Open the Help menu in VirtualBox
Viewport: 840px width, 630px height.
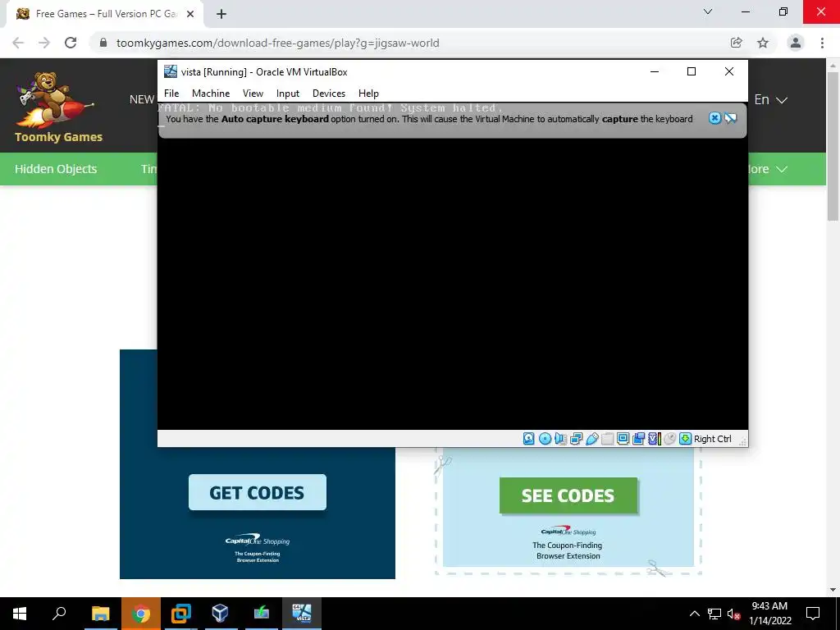[x=368, y=94]
